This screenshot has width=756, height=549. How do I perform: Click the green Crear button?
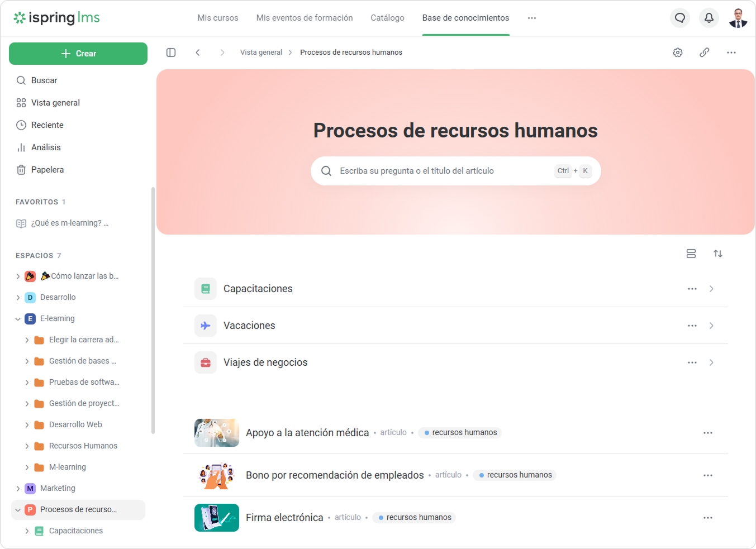pos(78,53)
